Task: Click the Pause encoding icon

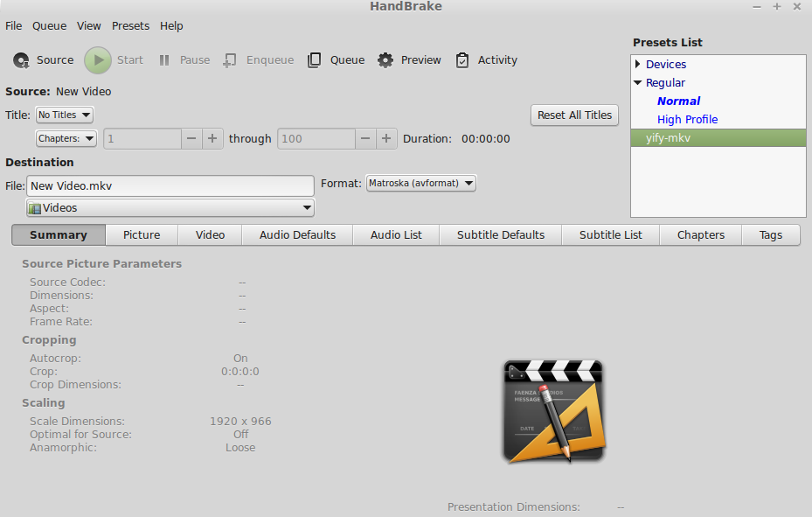Action: [x=164, y=60]
